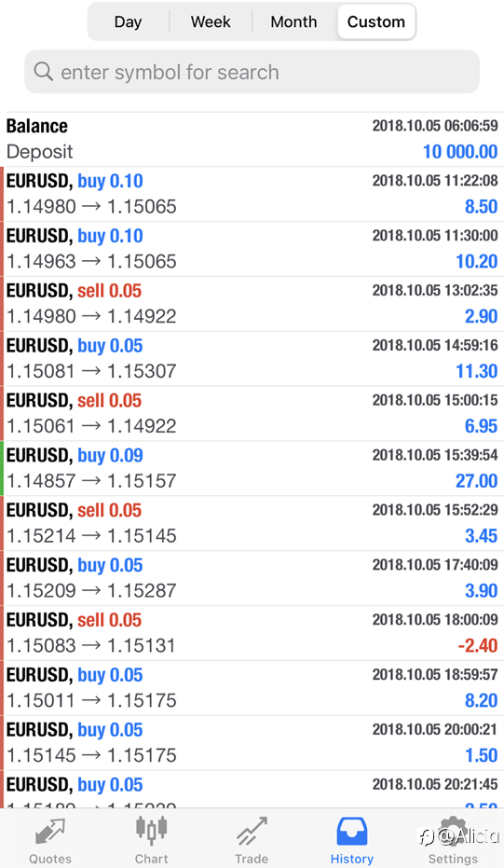Image resolution: width=504 pixels, height=868 pixels.
Task: Open EURUSD sell 0.05 trade at 15:52:29
Action: click(252, 523)
